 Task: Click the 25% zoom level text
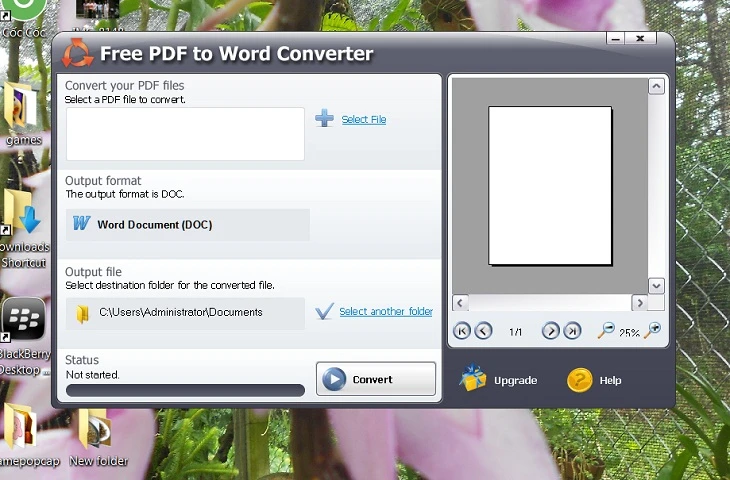(x=629, y=333)
